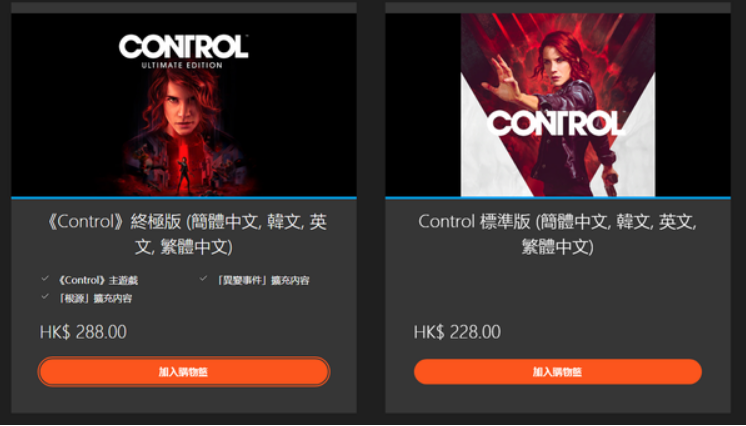Click the checkmark beside 「根源」擴充內容
746x426 pixels.
pyautogui.click(x=45, y=296)
